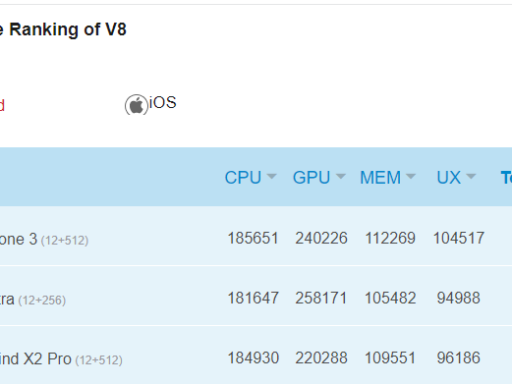
Task: Sort by UX column dropdown arrow
Action: (x=471, y=176)
